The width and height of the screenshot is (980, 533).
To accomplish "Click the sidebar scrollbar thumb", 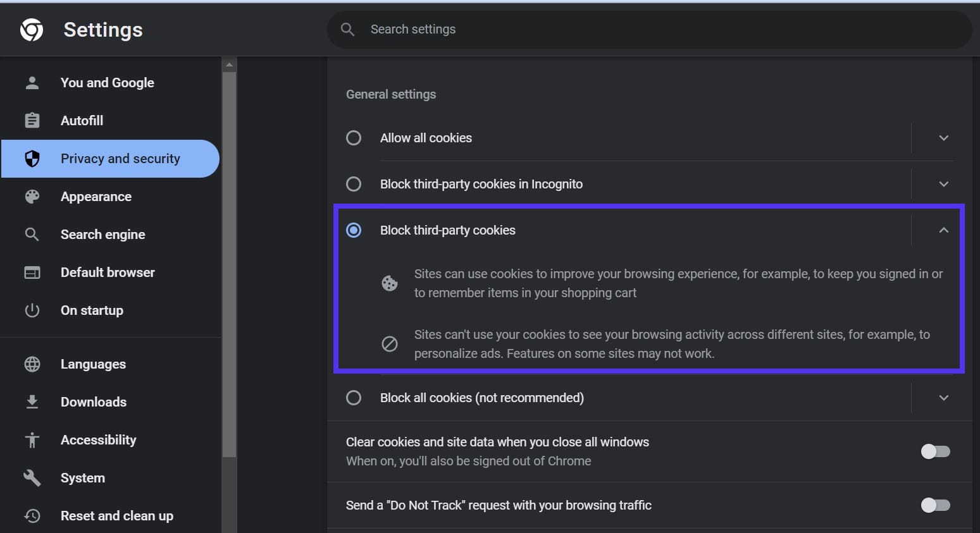I will (x=229, y=264).
